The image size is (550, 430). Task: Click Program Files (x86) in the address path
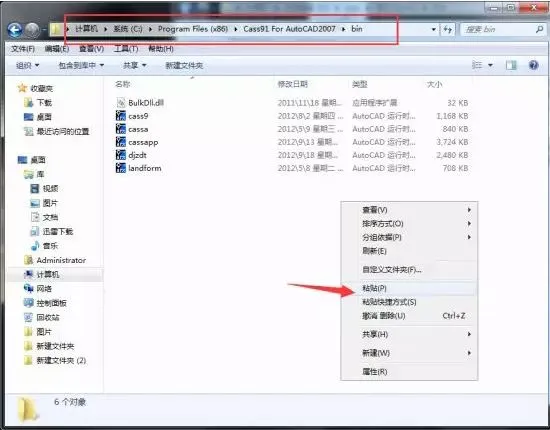click(193, 29)
